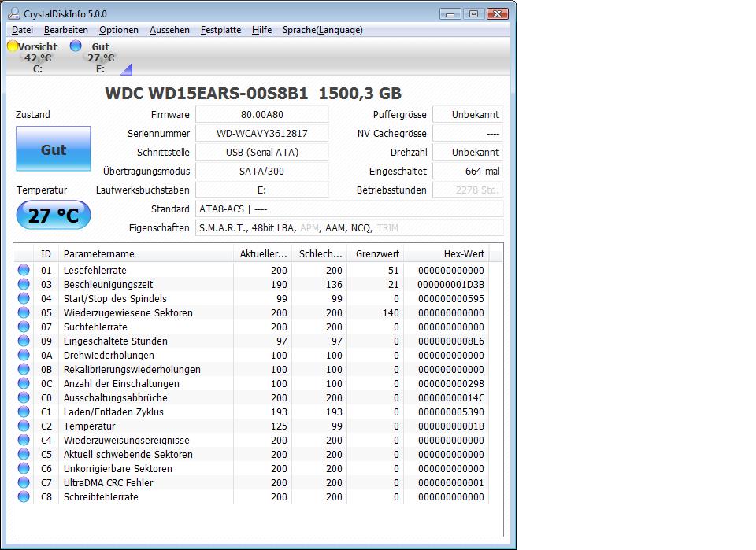The height and width of the screenshot is (550, 756).
Task: Click the blue Gut status orb in drive bar
Action: click(76, 46)
